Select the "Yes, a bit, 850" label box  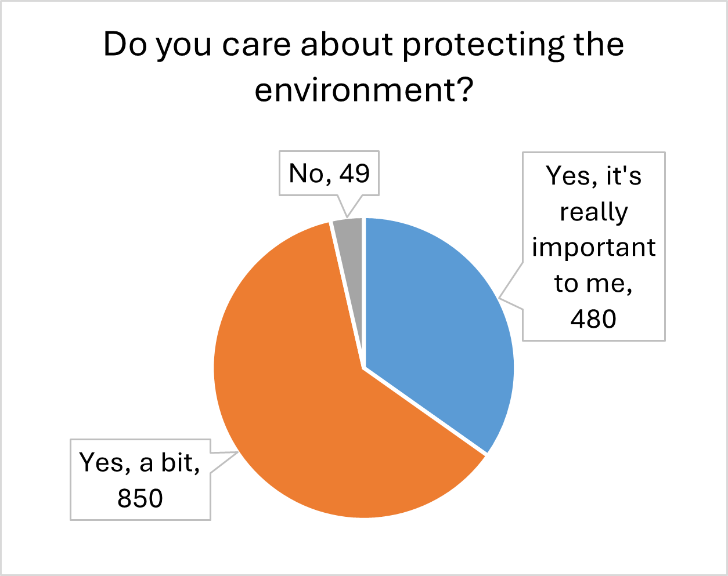(140, 480)
